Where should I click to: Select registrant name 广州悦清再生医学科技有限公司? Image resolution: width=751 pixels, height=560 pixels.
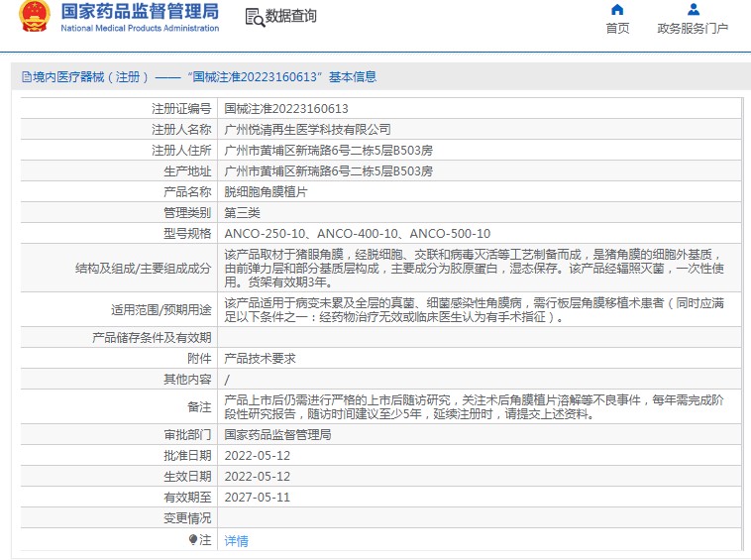point(307,129)
